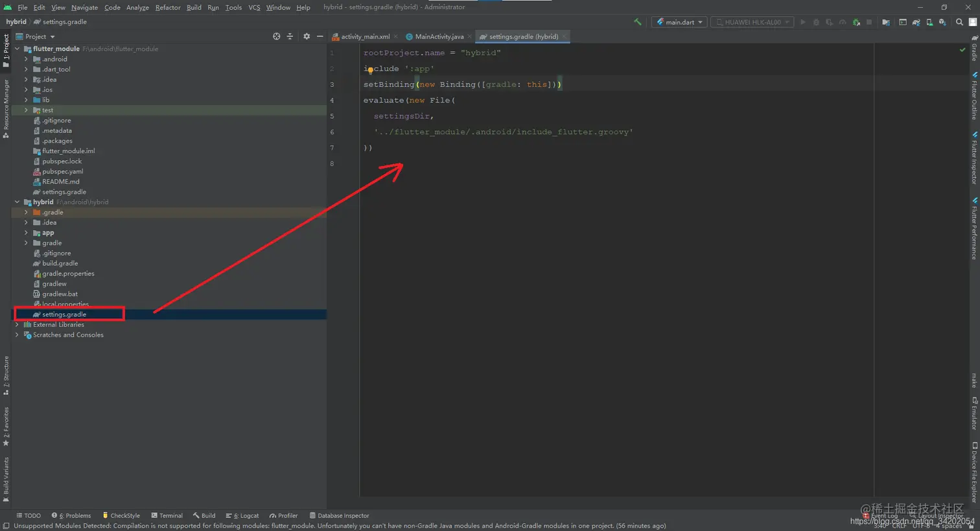Open the 6: Logcat tool window button
The height and width of the screenshot is (531, 980).
pos(242,516)
